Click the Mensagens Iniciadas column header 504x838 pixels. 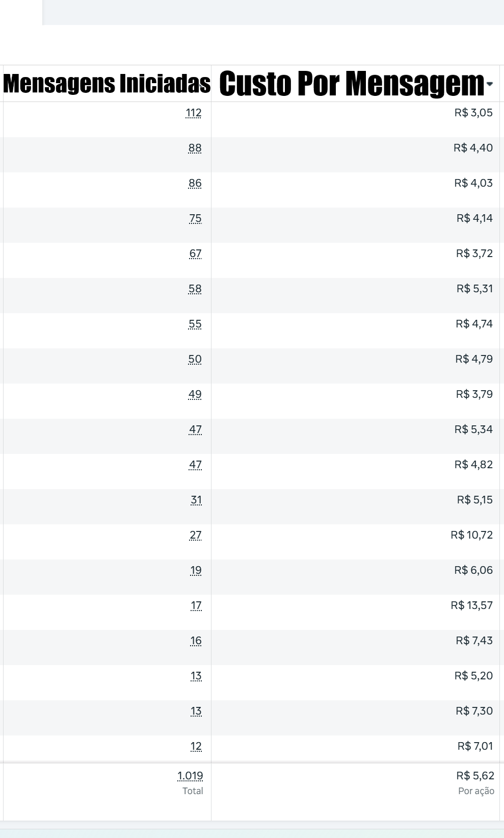(x=107, y=84)
